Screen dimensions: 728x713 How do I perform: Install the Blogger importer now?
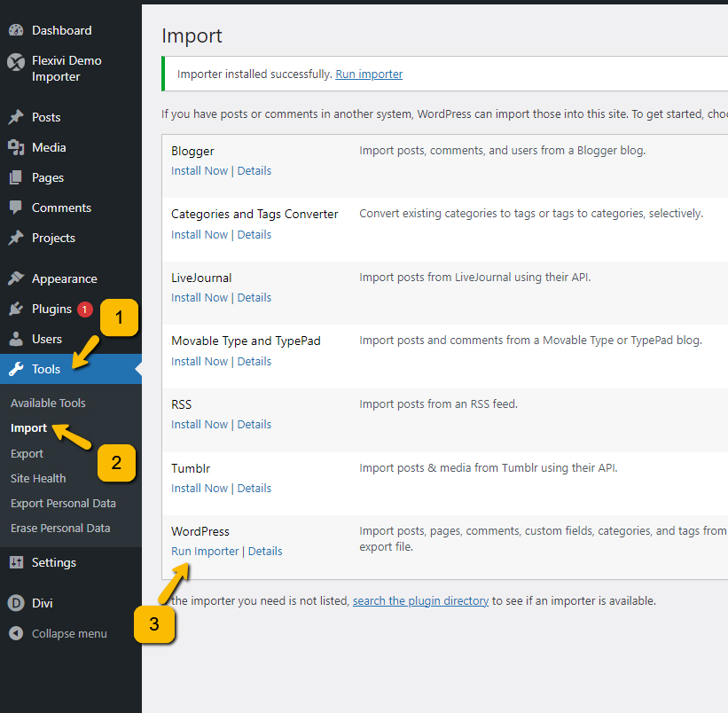200,170
